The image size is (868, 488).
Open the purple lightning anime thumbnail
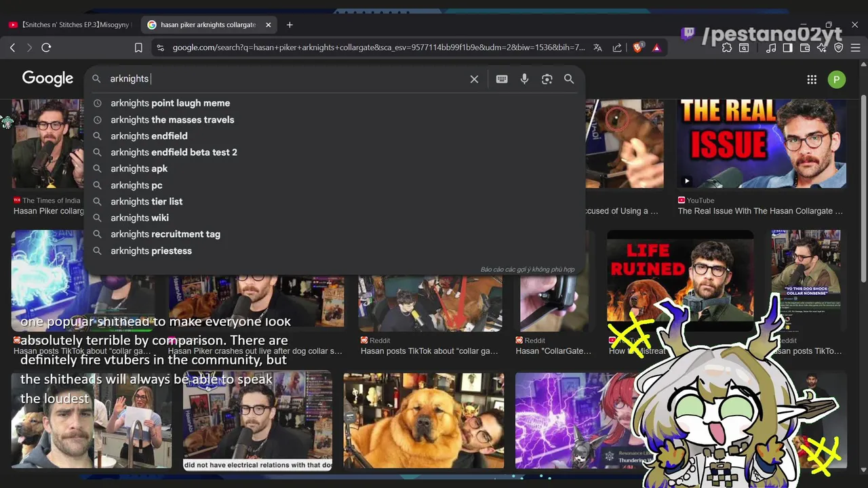coord(576,420)
